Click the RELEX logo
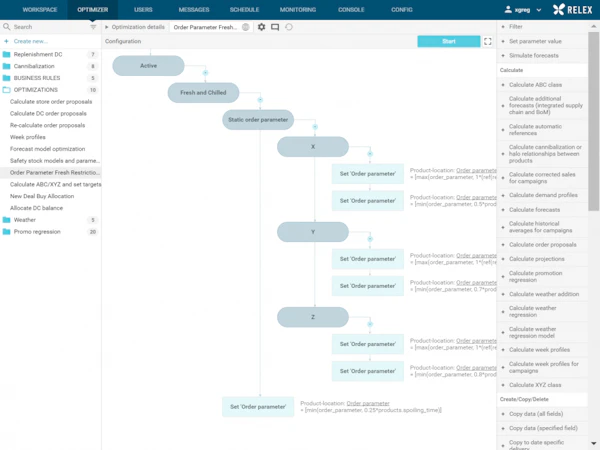The image size is (600, 450). pos(572,10)
